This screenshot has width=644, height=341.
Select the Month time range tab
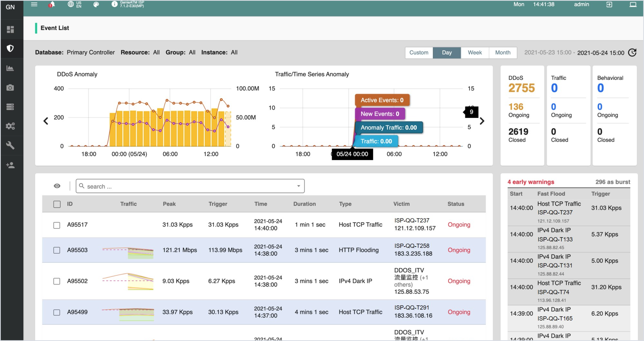(x=503, y=53)
